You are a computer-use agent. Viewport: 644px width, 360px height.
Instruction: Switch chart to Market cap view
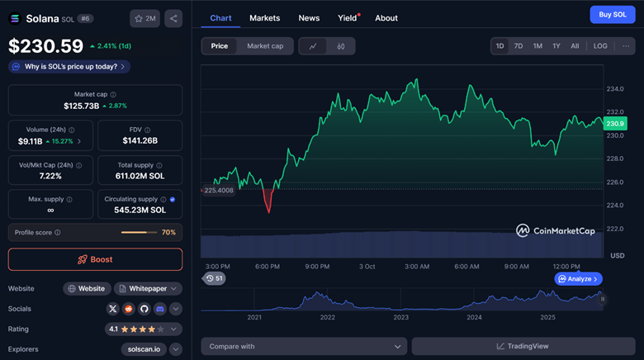tap(265, 46)
